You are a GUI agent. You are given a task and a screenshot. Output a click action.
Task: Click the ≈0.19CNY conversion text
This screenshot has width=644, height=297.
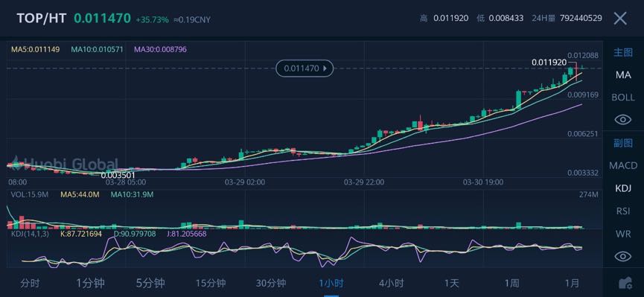[192, 19]
